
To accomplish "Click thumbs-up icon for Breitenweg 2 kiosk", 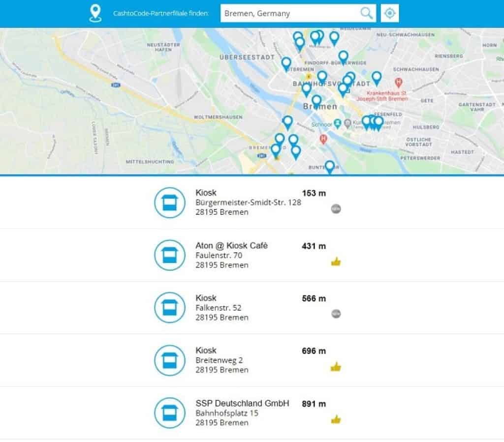I will tap(336, 366).
